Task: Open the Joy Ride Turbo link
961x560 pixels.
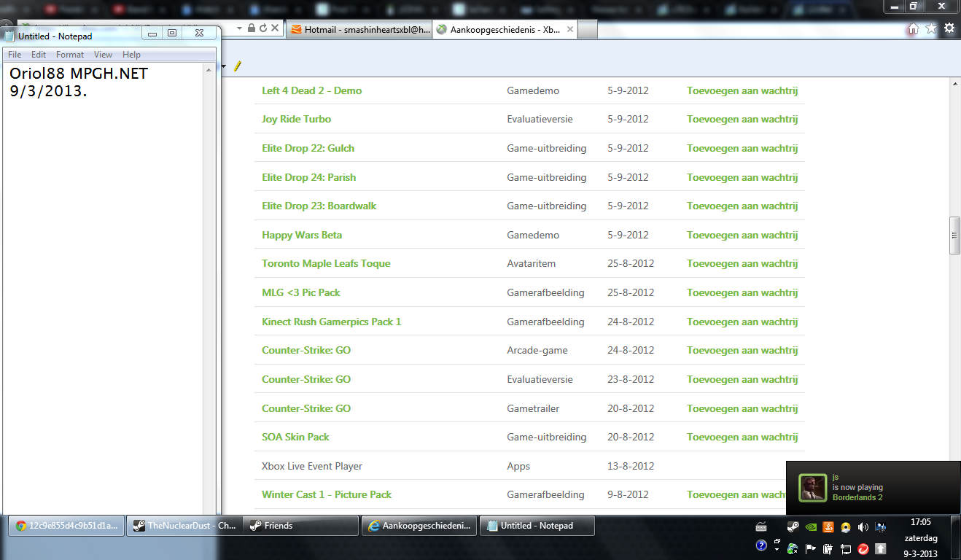Action: (x=297, y=119)
